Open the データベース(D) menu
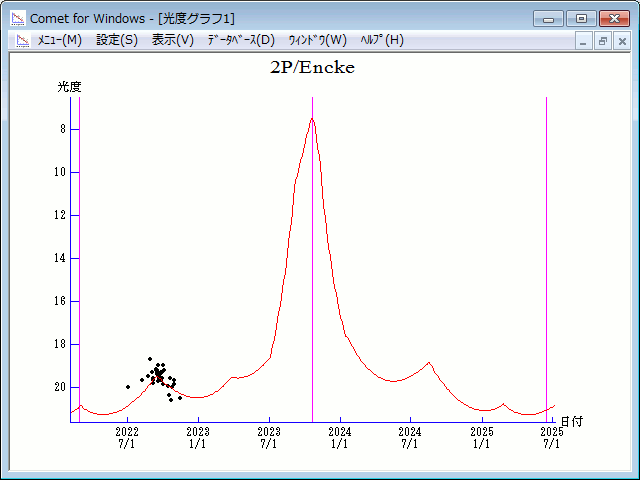This screenshot has height=480, width=640. [x=241, y=40]
